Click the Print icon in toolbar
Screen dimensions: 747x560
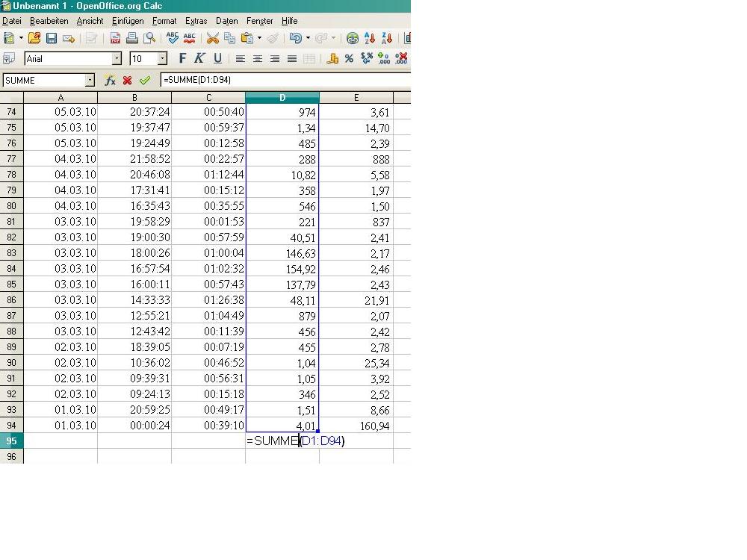click(x=132, y=38)
